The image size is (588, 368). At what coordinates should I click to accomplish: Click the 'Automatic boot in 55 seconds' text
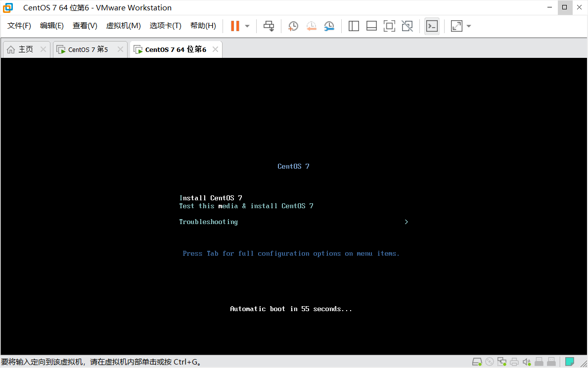point(291,309)
